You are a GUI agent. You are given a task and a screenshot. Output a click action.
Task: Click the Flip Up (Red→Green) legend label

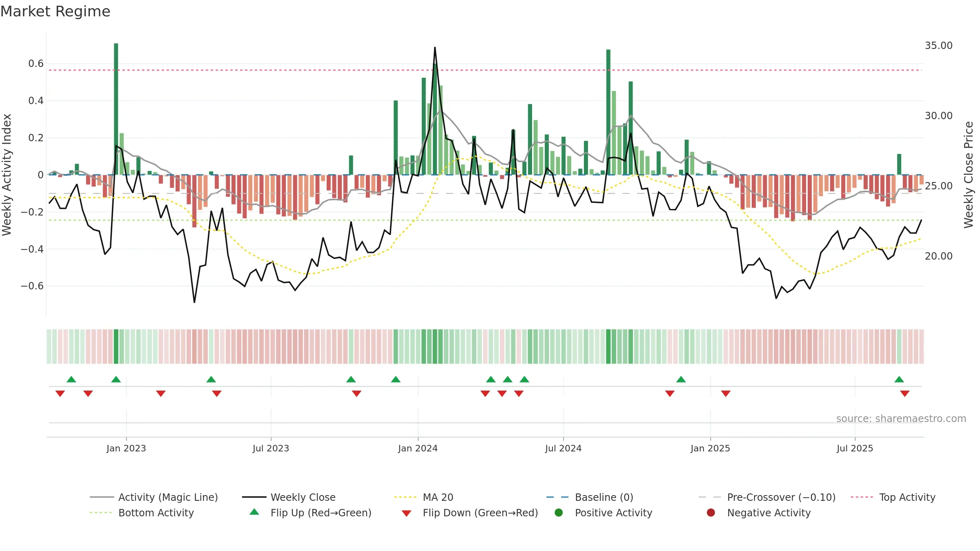[321, 513]
